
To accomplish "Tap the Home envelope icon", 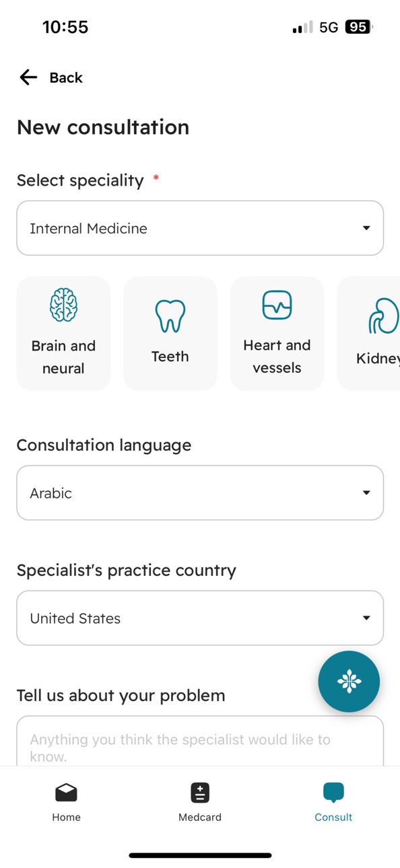I will [66, 793].
